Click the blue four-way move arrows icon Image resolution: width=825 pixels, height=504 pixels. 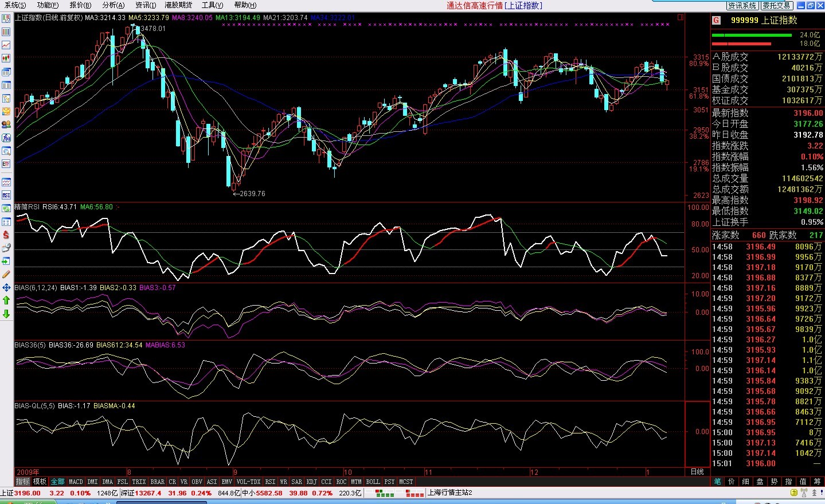pyautogui.click(x=6, y=288)
